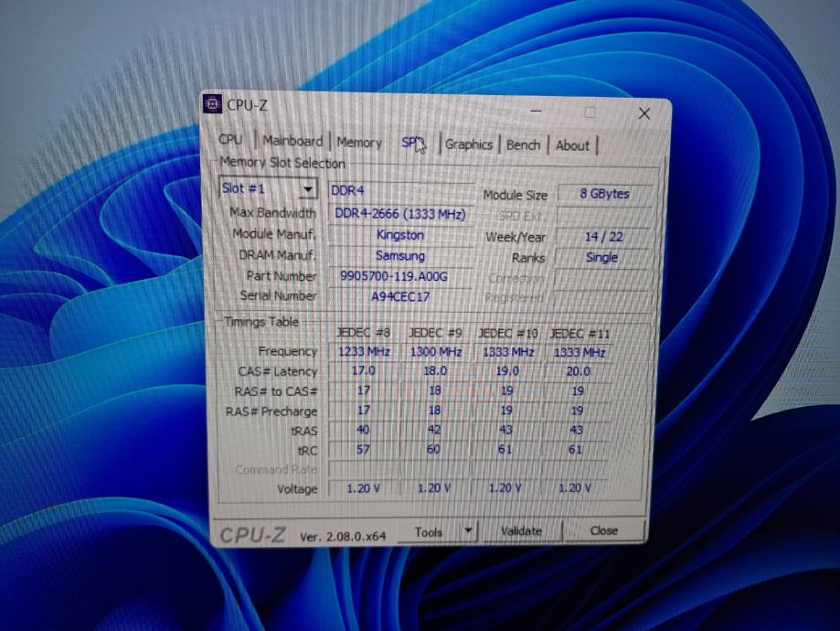Viewport: 840px width, 631px height.
Task: Click the 20.0 CAS# Latency cell
Action: [x=578, y=371]
